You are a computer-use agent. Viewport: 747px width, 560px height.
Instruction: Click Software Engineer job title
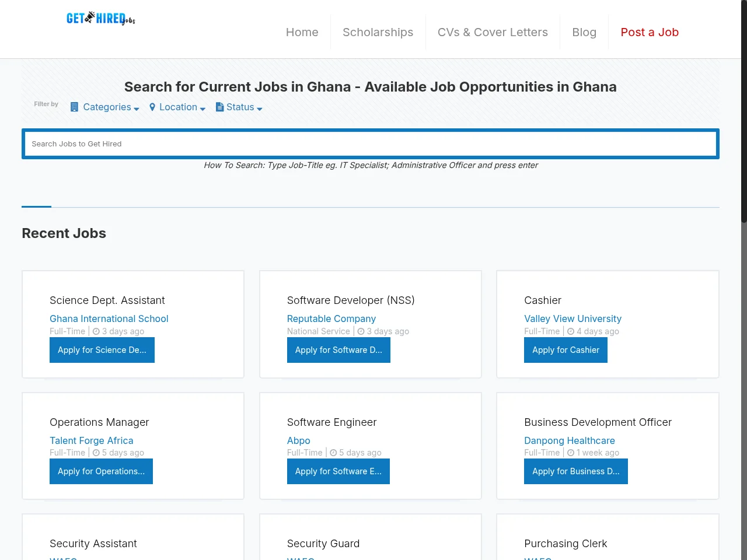(332, 422)
